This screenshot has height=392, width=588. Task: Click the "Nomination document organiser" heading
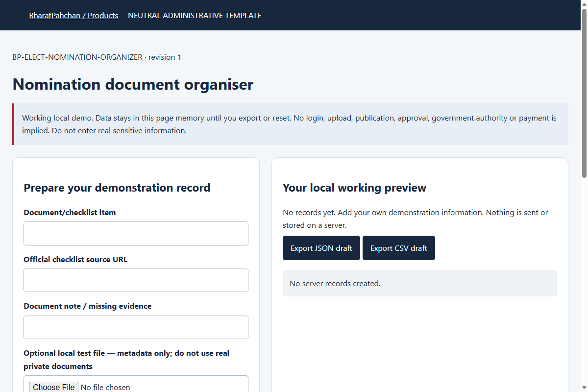pos(133,84)
